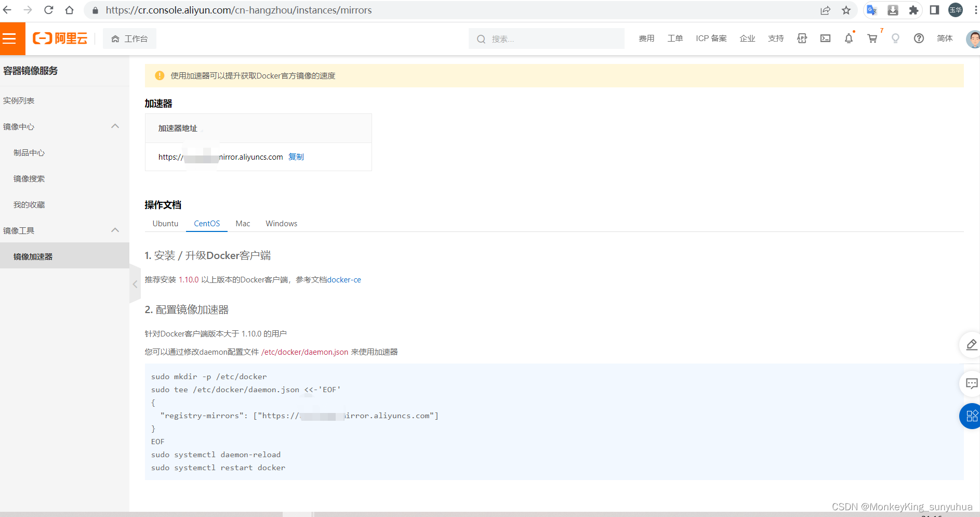Image resolution: width=980 pixels, height=517 pixels.
Task: Collapse the 镜像中心 section
Action: 115,126
